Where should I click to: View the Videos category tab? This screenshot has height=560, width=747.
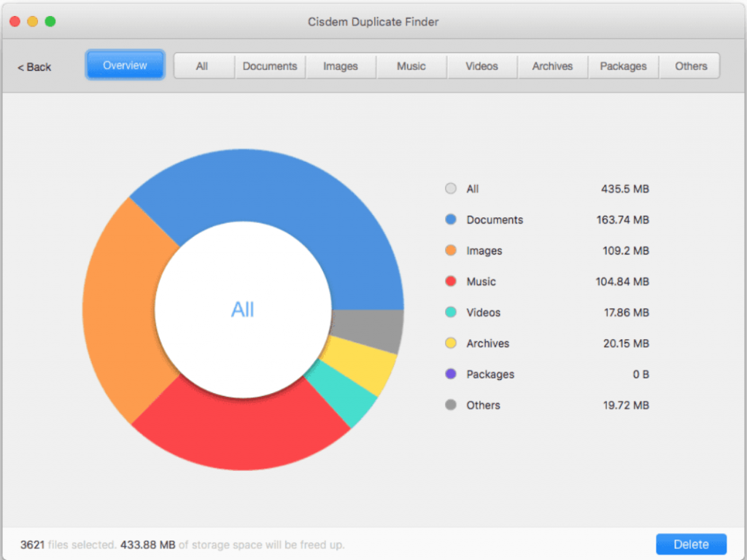point(481,66)
